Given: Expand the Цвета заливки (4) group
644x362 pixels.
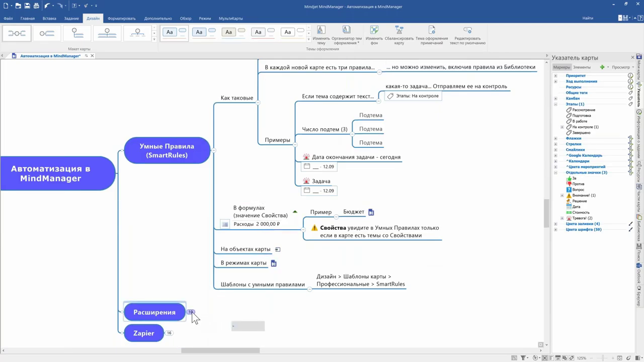Looking at the screenshot, I should (x=555, y=224).
